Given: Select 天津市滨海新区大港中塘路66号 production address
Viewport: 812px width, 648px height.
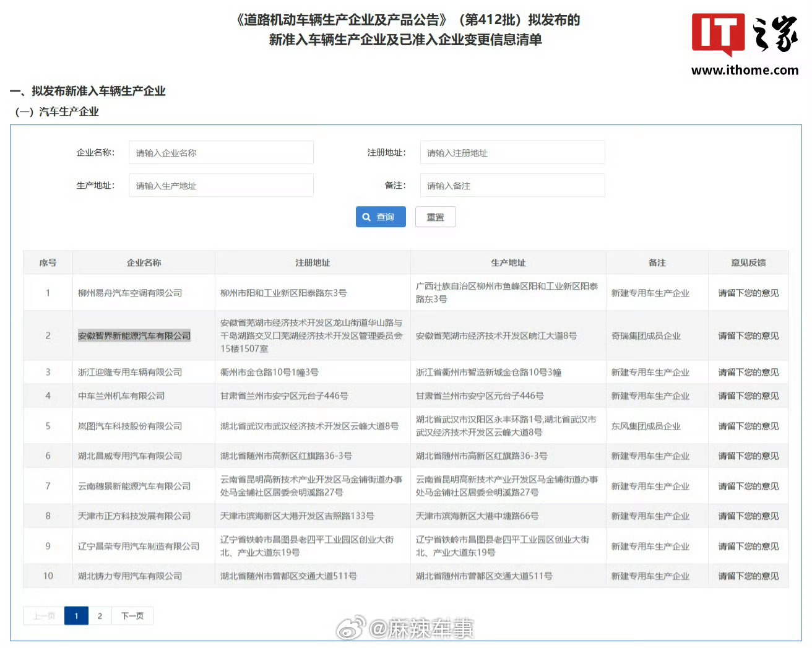Looking at the screenshot, I should [x=477, y=516].
